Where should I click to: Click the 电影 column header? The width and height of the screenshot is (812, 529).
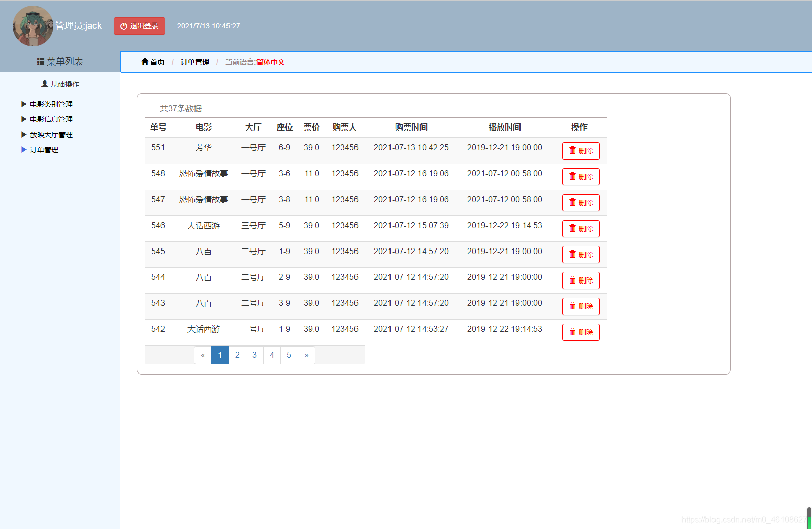(204, 128)
